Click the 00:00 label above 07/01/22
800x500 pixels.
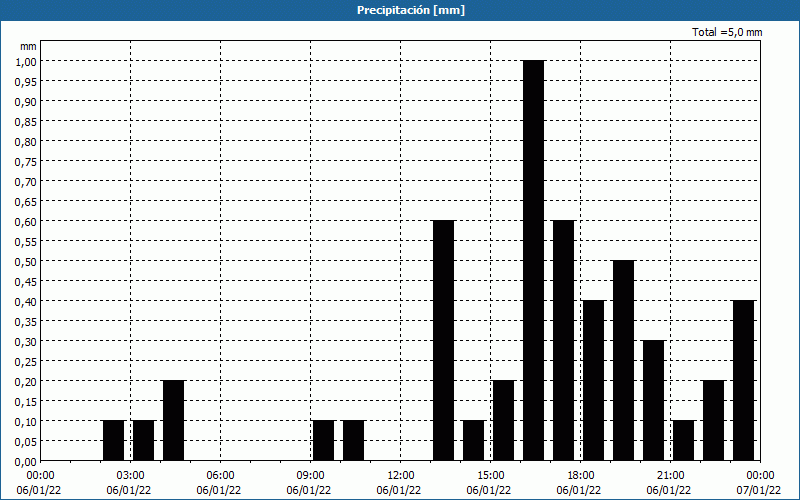(761, 476)
